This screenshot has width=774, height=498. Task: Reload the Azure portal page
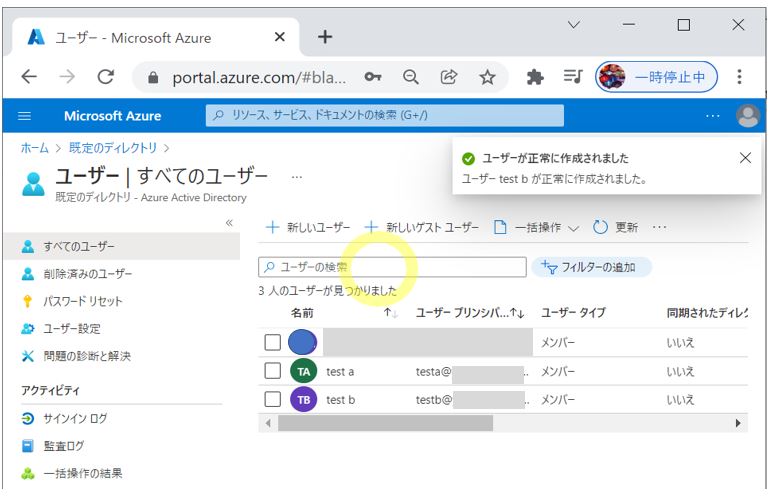tap(106, 77)
